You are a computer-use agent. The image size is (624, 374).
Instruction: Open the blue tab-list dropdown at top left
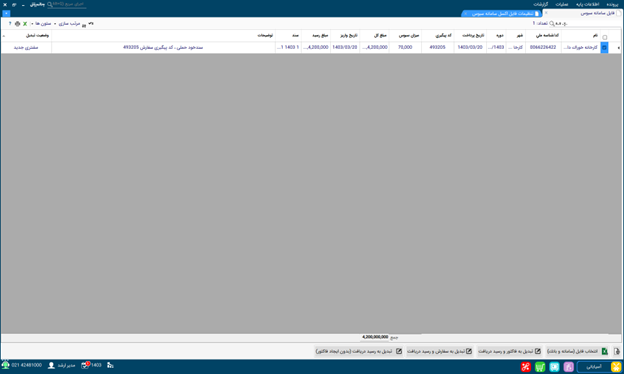pyautogui.click(x=6, y=14)
